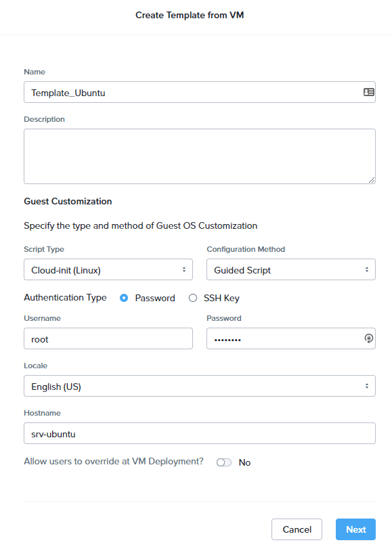Viewport: 392px width, 549px height.
Task: Click the SSH Key label text
Action: click(221, 298)
